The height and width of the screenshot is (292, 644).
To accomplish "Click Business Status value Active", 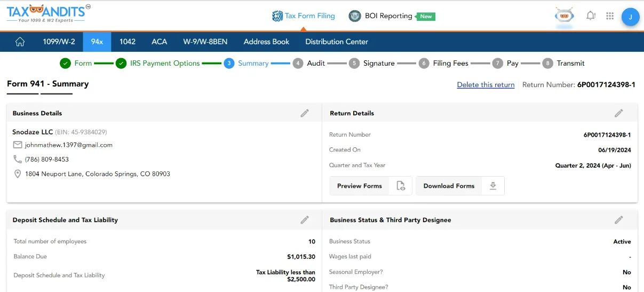I will [622, 242].
